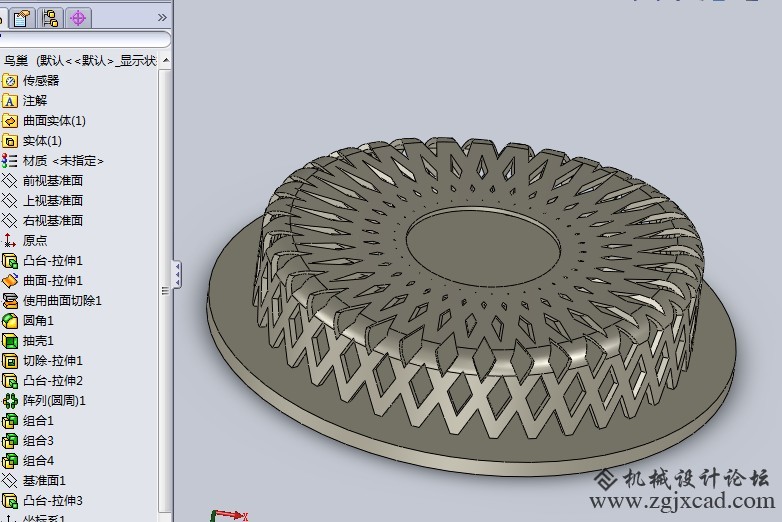This screenshot has width=782, height=522.
Task: Click the 上视基准面 label
Action: point(53,201)
